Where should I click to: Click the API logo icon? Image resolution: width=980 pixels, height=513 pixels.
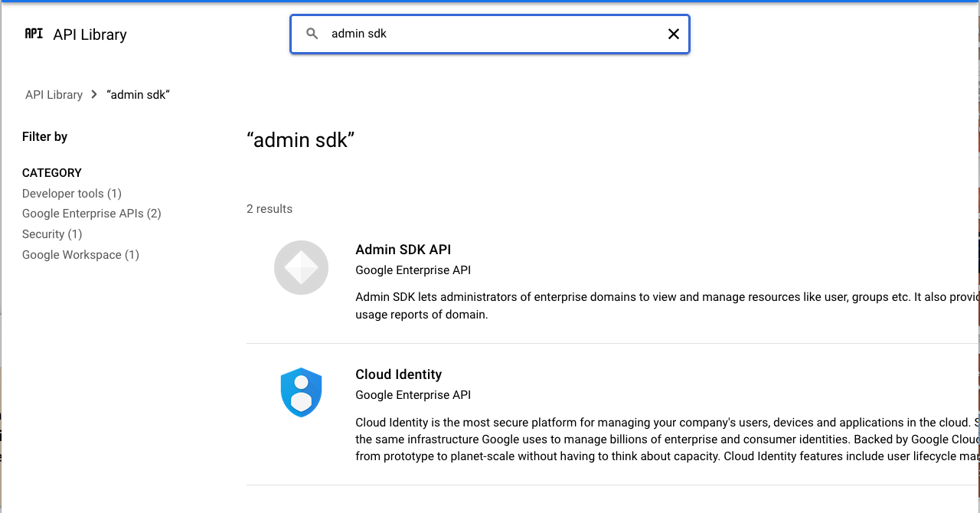(34, 34)
